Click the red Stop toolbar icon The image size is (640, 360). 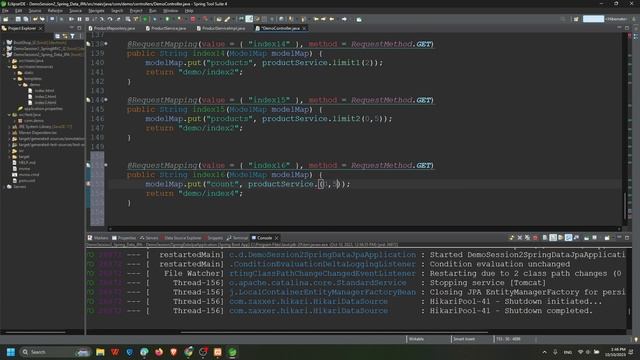[x=193, y=19]
